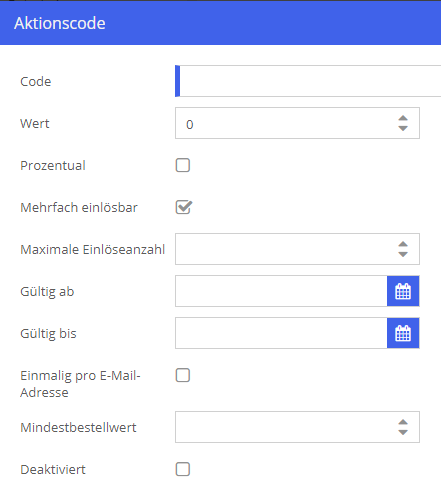Lower Mindestbestellwert with the down arrow
Image resolution: width=441 pixels, height=500 pixels.
(x=403, y=432)
